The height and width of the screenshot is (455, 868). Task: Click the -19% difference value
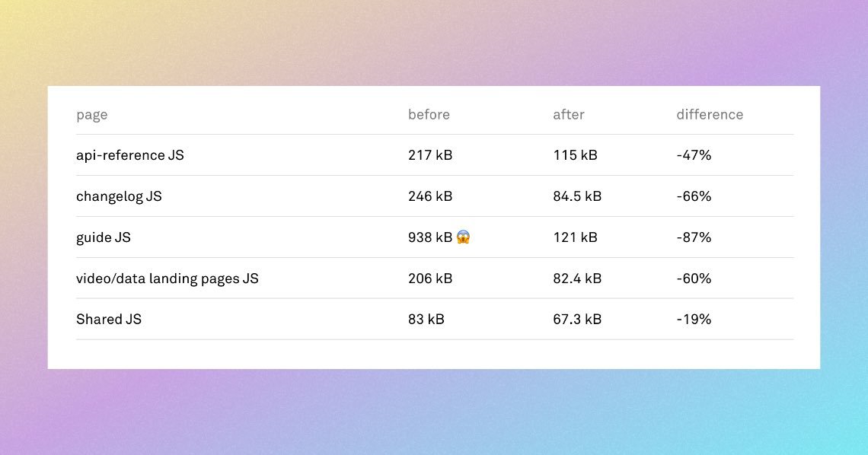694,320
